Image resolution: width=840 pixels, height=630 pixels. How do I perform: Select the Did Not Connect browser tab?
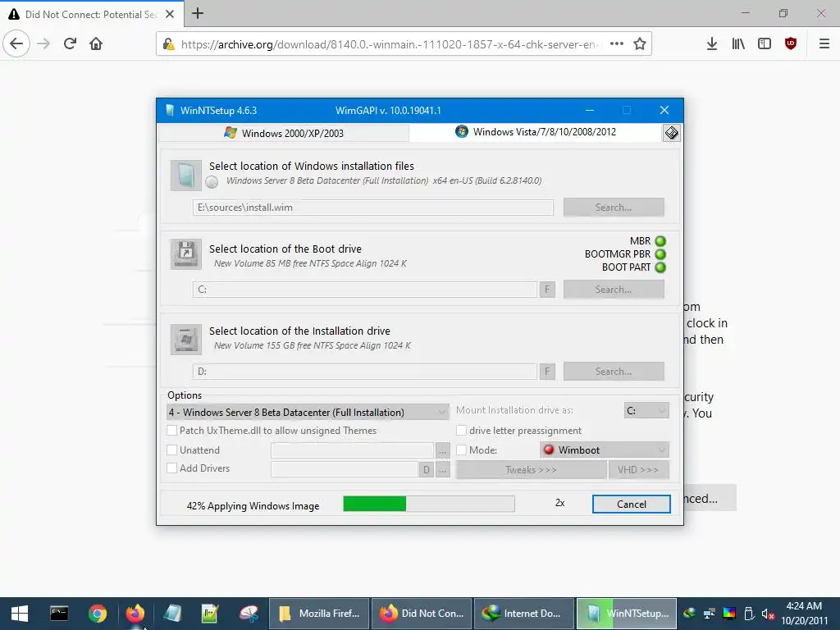(x=92, y=14)
